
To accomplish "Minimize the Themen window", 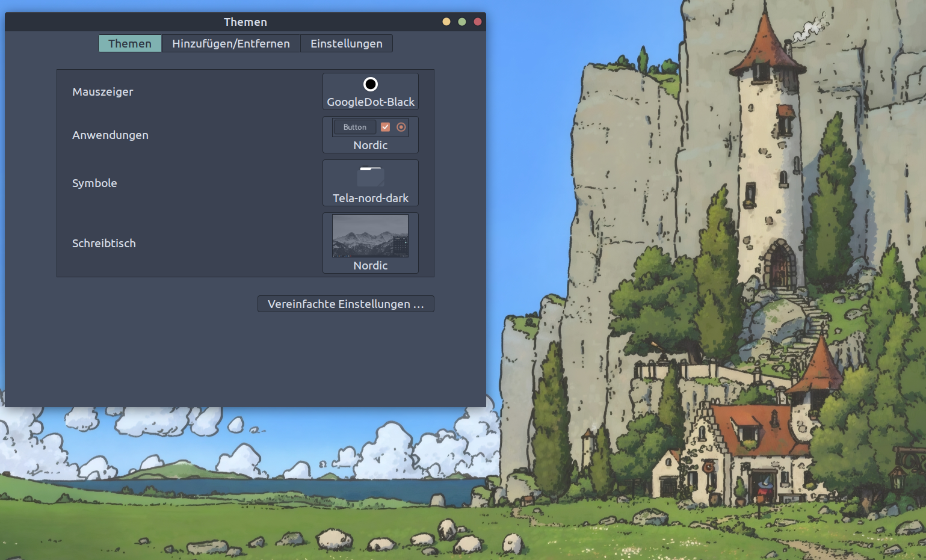I will point(446,22).
